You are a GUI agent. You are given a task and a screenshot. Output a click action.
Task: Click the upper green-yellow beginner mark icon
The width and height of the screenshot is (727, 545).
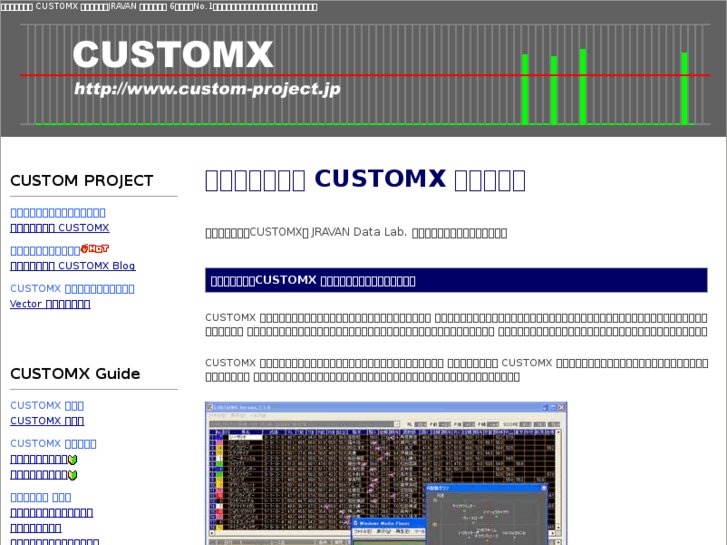click(x=72, y=460)
